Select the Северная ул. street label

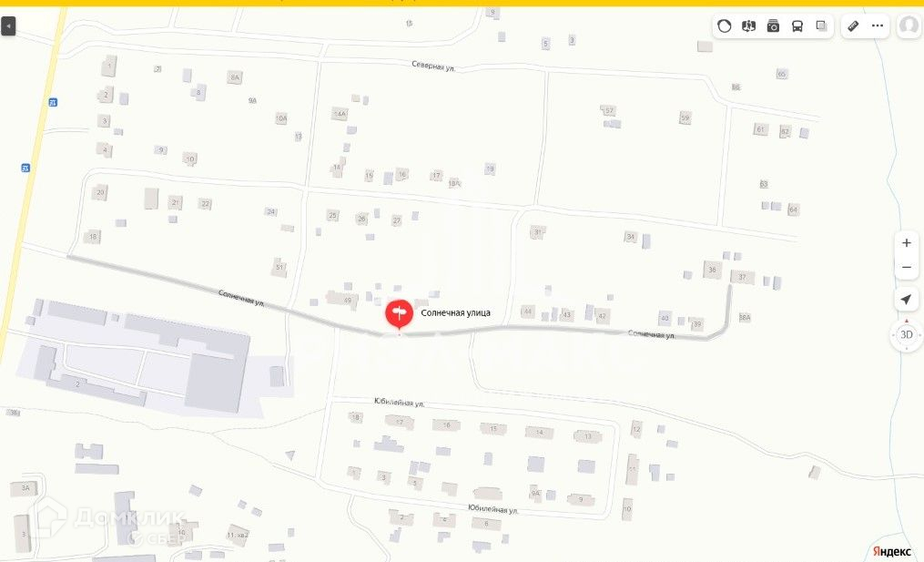pyautogui.click(x=433, y=66)
